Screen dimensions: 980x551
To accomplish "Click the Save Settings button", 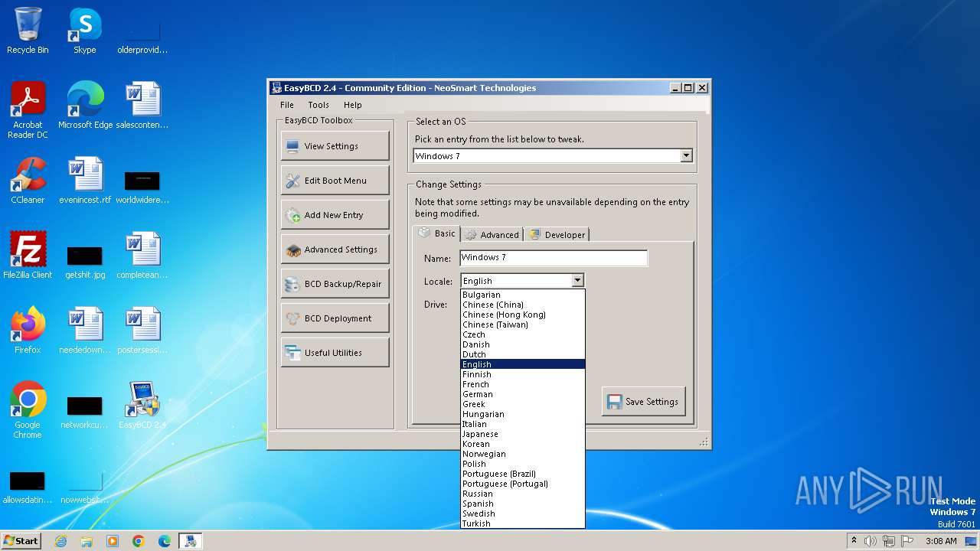I will tap(643, 401).
